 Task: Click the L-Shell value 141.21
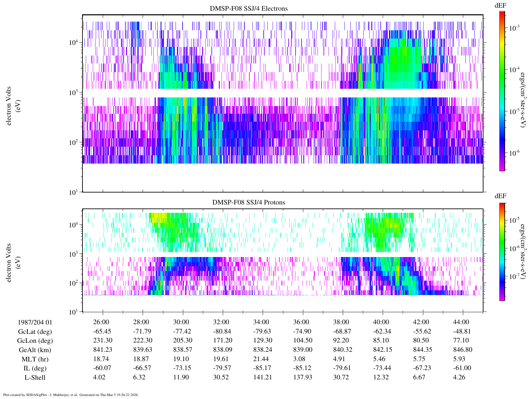(261, 377)
